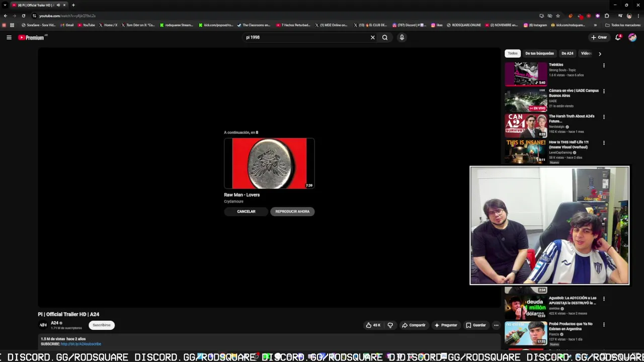The width and height of the screenshot is (644, 362).
Task: Open options for AgusBob video
Action: click(604, 299)
